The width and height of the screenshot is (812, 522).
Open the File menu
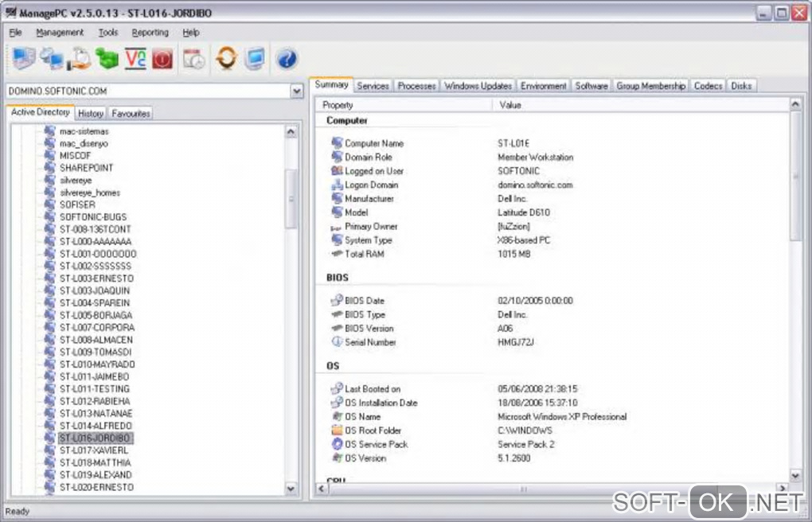16,32
